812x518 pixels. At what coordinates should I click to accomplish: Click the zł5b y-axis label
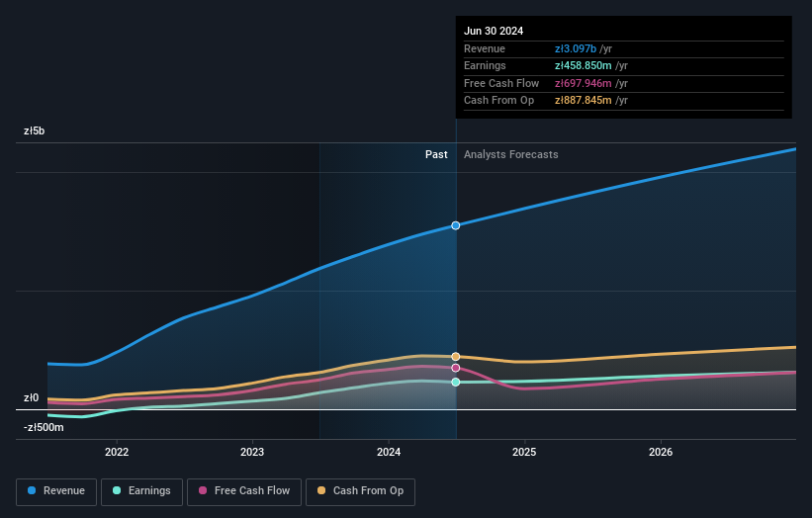pyautogui.click(x=35, y=130)
